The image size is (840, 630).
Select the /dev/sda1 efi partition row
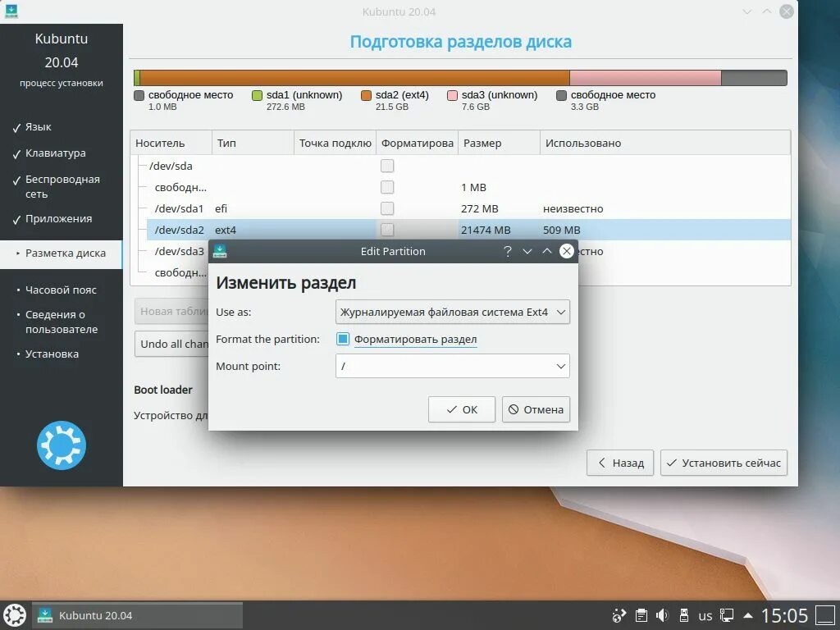tap(468, 208)
